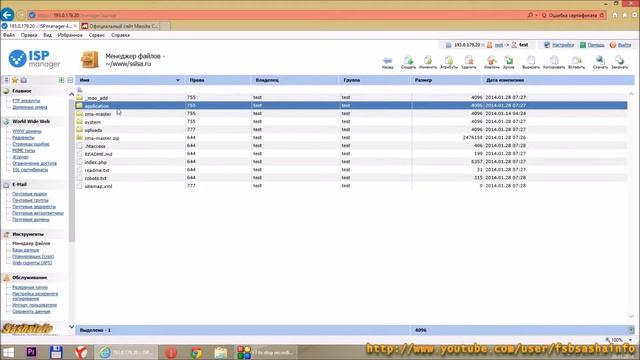Click the ISPmanager logo
The image size is (640, 360).
pos(34,59)
